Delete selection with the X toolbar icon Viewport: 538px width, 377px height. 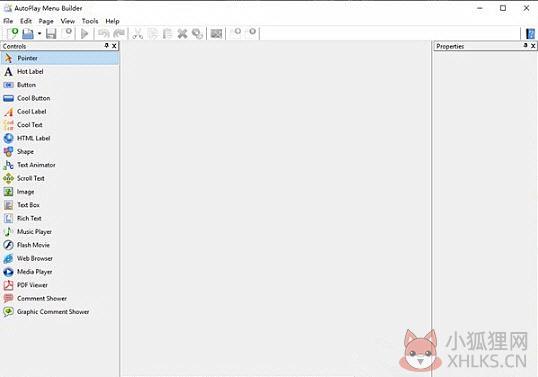point(182,34)
